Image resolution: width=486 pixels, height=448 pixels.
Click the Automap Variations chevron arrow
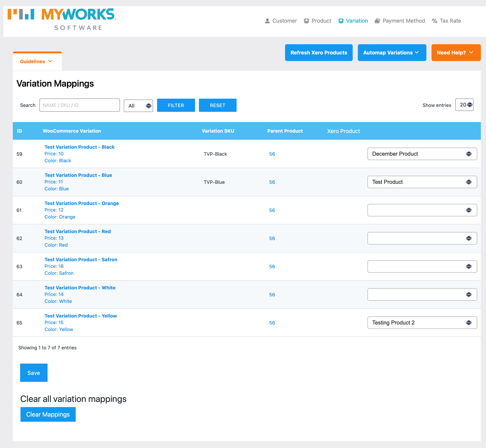pyautogui.click(x=417, y=52)
